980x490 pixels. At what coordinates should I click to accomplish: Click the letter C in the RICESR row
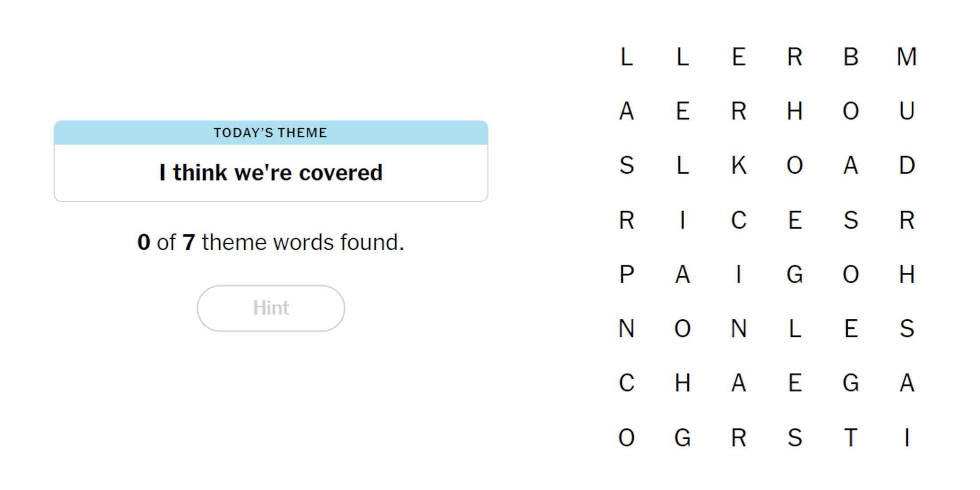point(739,220)
